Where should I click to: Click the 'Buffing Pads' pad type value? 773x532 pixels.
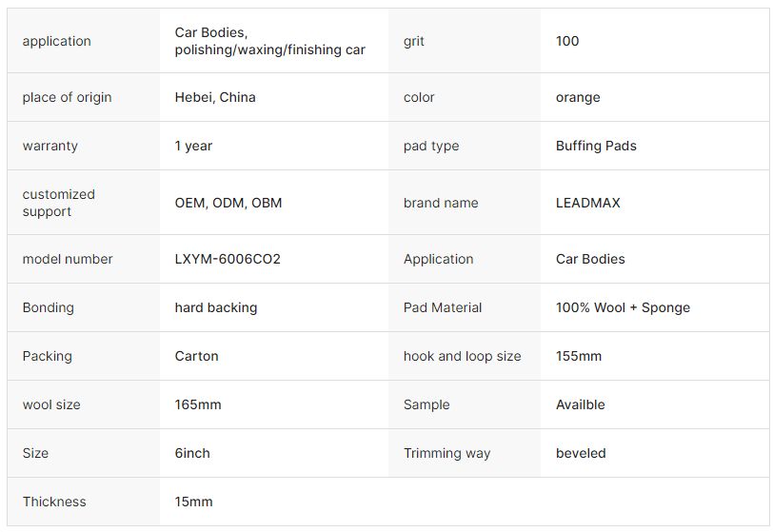(x=596, y=146)
